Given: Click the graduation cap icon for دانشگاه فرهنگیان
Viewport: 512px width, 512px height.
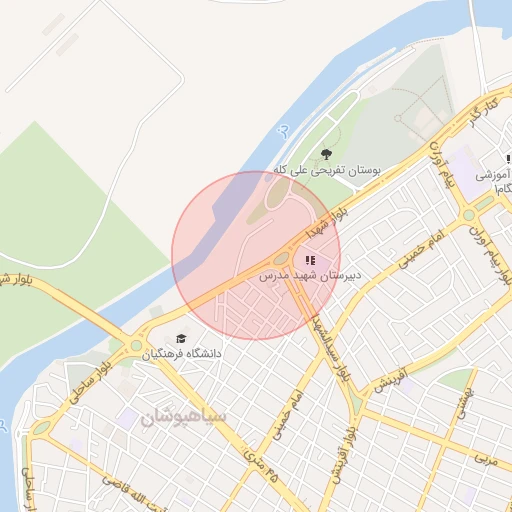Looking at the screenshot, I should click(181, 339).
